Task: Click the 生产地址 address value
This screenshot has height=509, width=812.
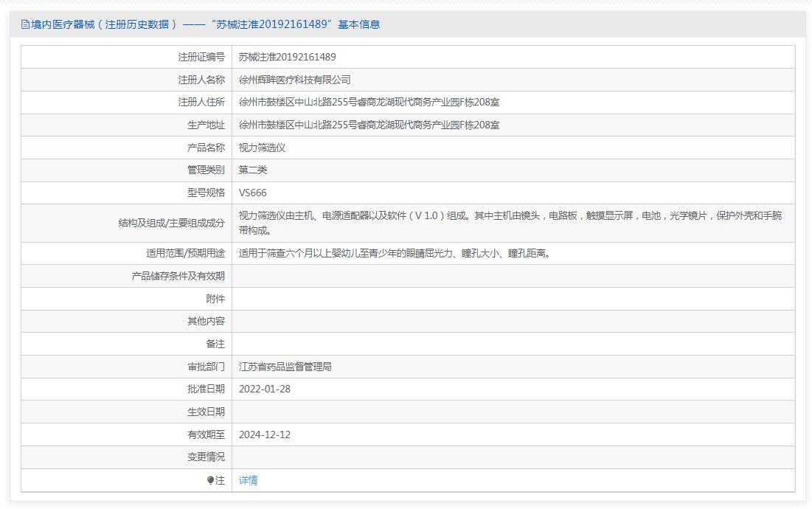Action: click(369, 125)
